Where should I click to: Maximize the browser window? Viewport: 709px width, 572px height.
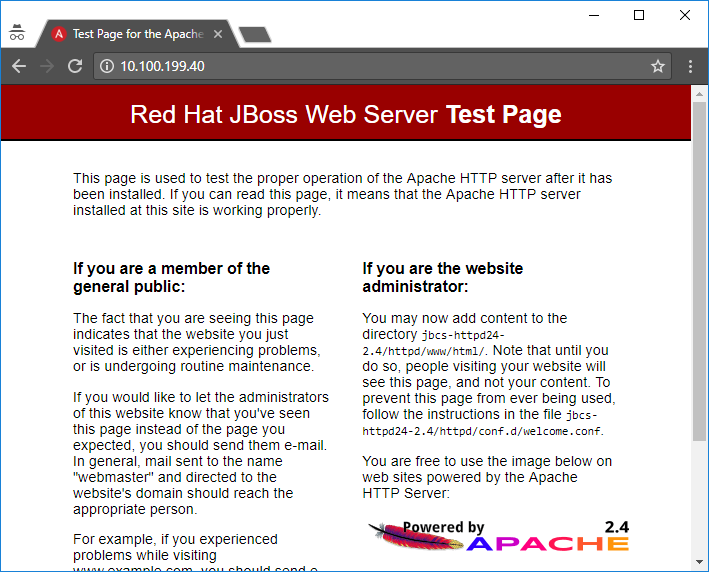[639, 15]
